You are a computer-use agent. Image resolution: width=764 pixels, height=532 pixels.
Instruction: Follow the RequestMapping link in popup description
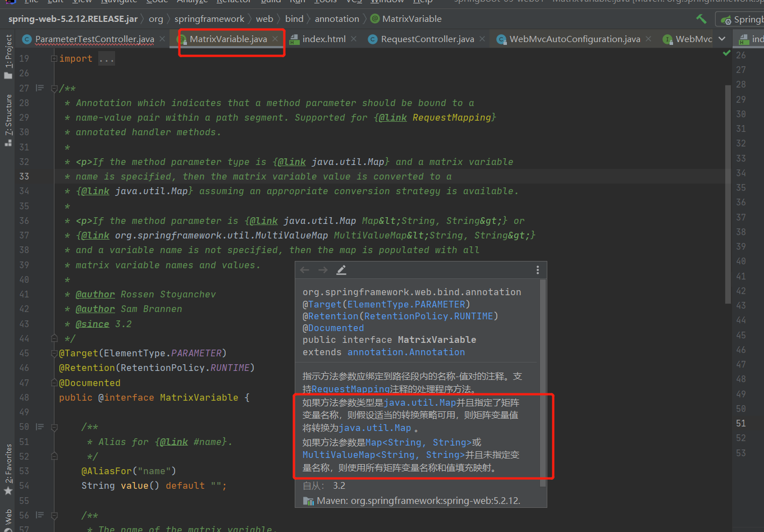click(x=351, y=389)
